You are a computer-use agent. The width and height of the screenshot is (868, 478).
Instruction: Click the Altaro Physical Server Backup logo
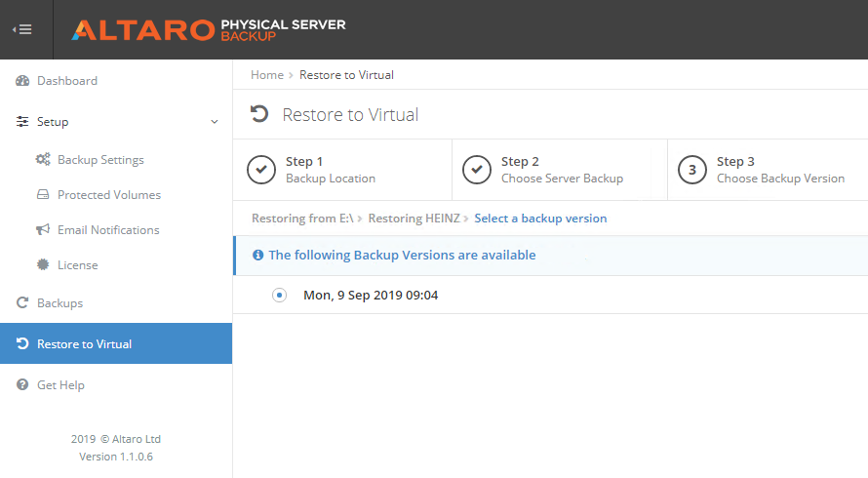[208, 29]
